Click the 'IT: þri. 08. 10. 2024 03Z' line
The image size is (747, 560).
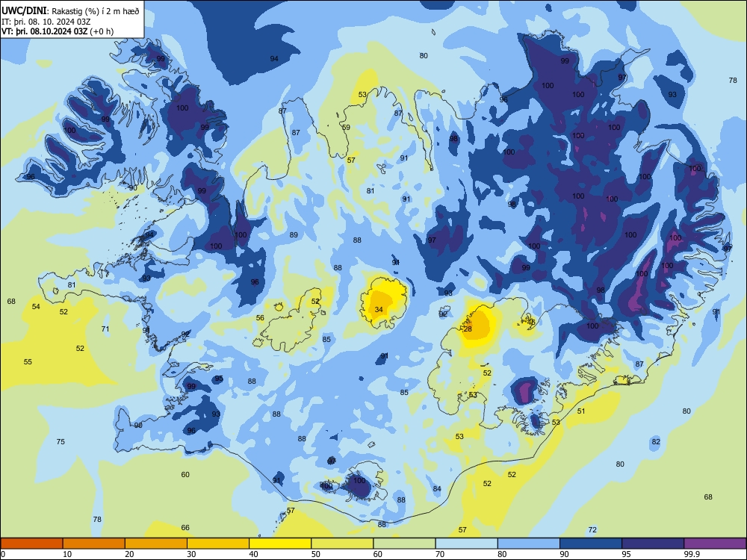pos(46,22)
